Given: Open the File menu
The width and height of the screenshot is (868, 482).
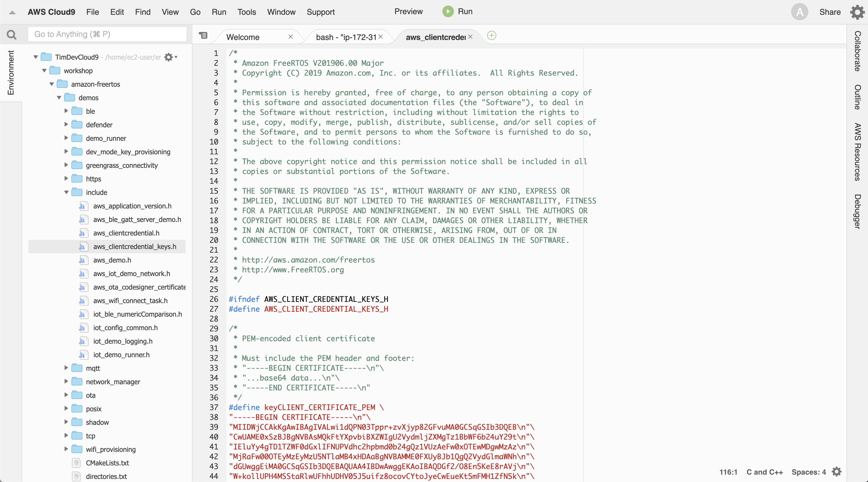Looking at the screenshot, I should (x=92, y=12).
